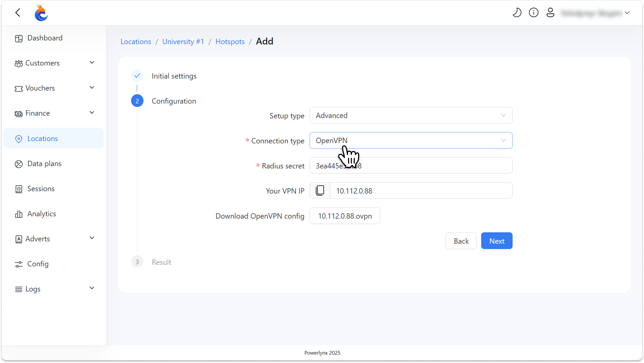The image size is (644, 363).
Task: Click the Finance money icon
Action: [x=19, y=114]
